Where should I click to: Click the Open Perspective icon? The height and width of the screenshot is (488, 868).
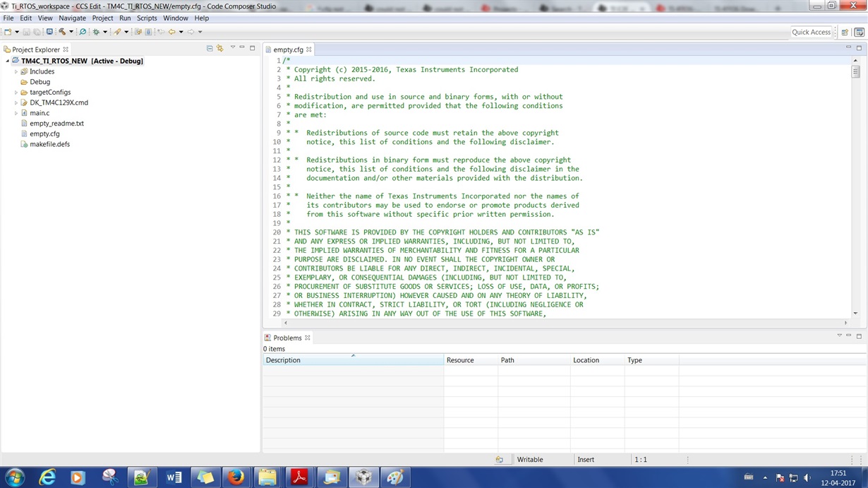845,32
